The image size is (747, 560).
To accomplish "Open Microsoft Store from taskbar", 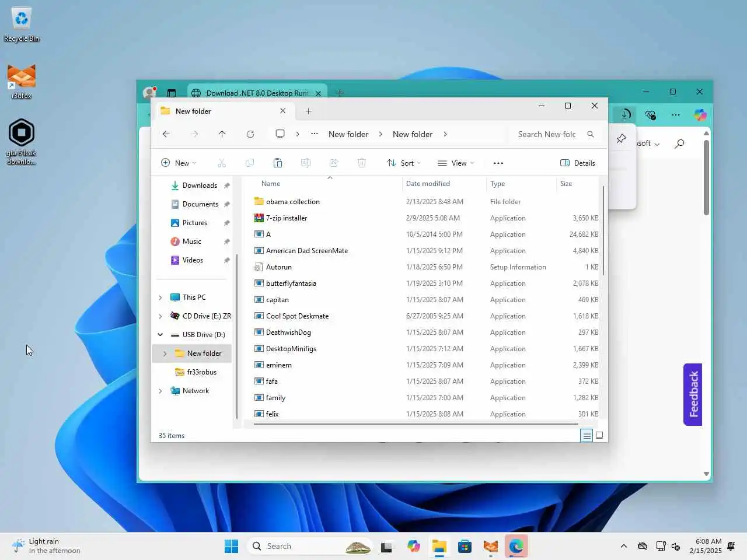I will [465, 546].
